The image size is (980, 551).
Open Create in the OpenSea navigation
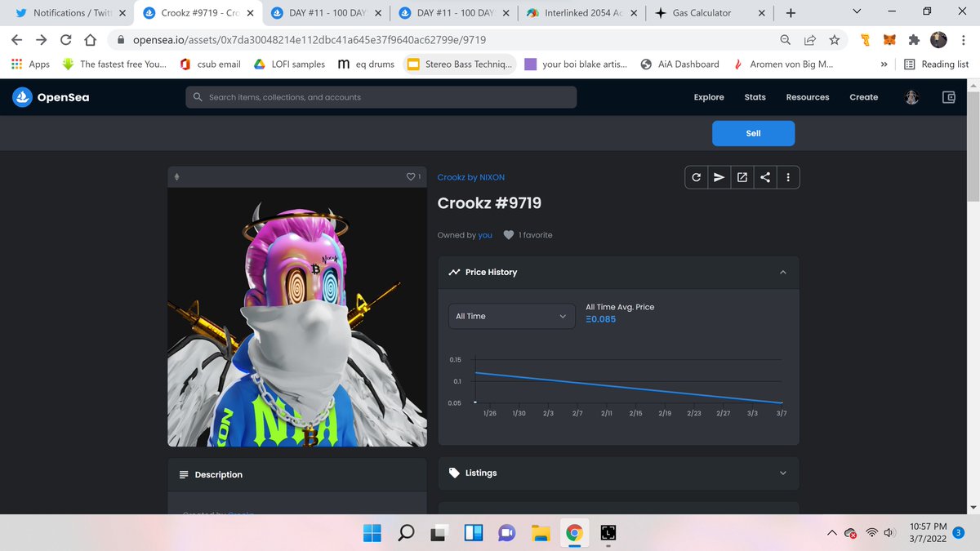[864, 97]
